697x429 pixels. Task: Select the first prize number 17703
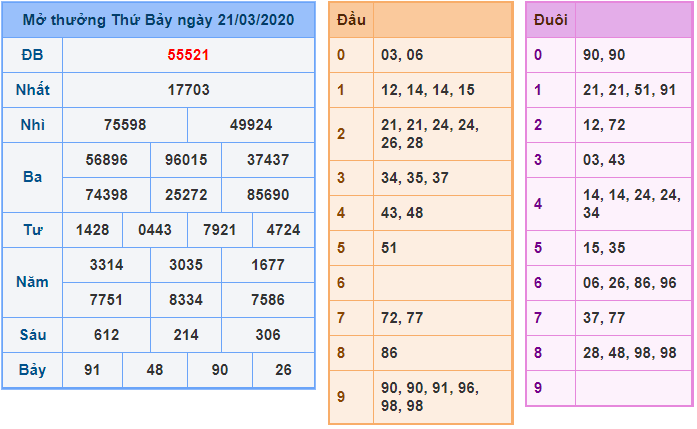188,90
